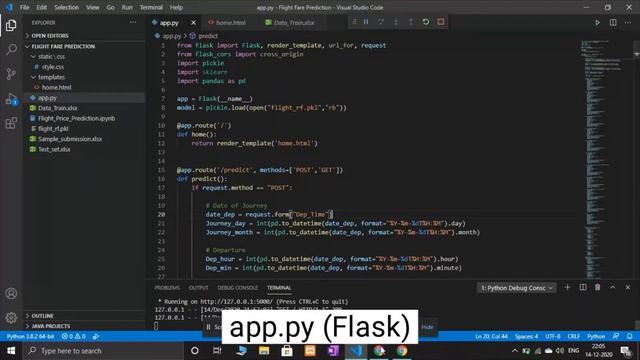Select Python 3.8.2 64-bit interpreter status

(31, 336)
